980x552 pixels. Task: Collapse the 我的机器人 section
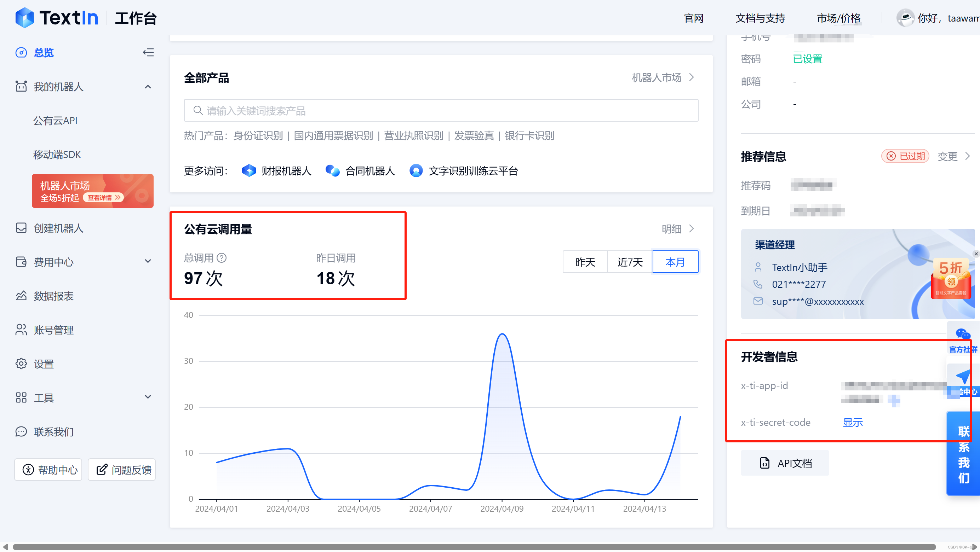tap(148, 87)
